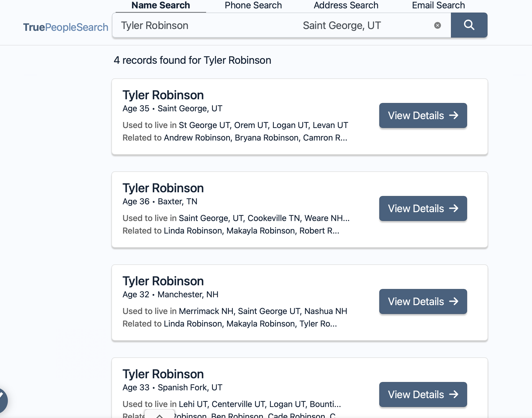532x418 pixels.
Task: Select the Name Search tab
Action: pos(161,5)
